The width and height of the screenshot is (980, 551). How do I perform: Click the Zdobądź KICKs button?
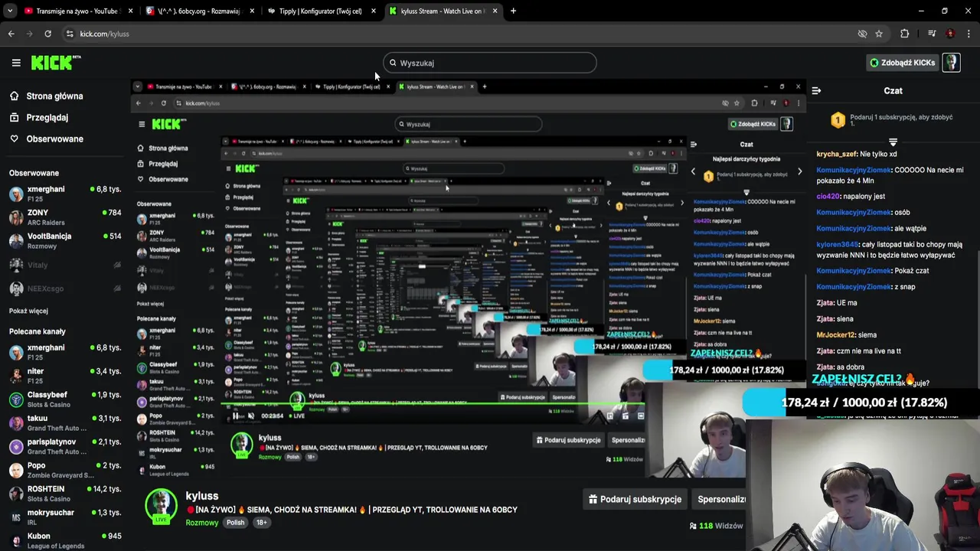903,63
